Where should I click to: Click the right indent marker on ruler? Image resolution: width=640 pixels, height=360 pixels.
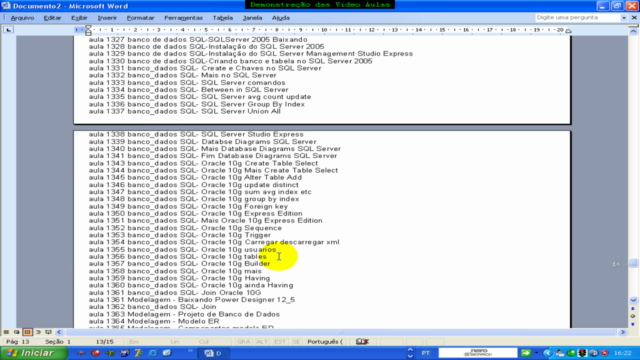(568, 31)
